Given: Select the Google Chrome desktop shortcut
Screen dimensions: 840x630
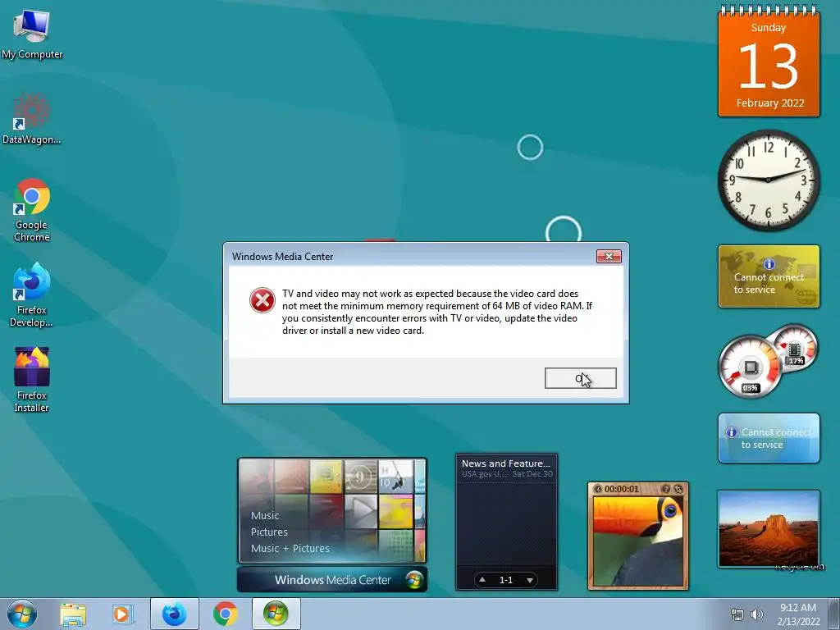Looking at the screenshot, I should [x=32, y=209].
